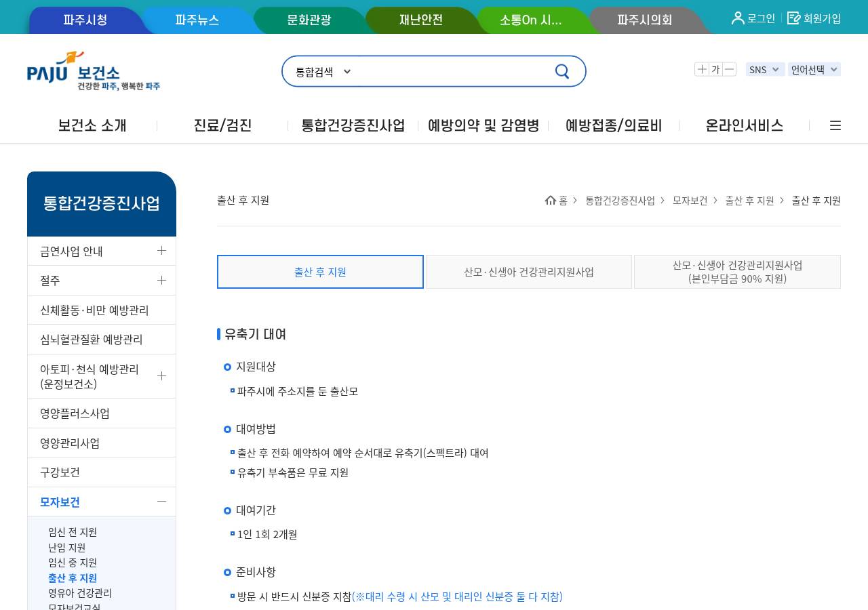Open the 진료/검진 main menu
This screenshot has height=610, width=868.
click(x=222, y=125)
